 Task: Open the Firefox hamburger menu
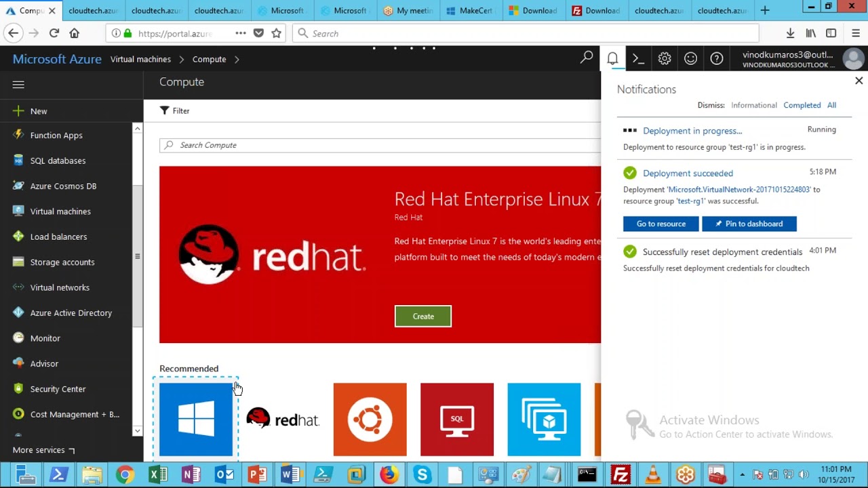coord(855,33)
